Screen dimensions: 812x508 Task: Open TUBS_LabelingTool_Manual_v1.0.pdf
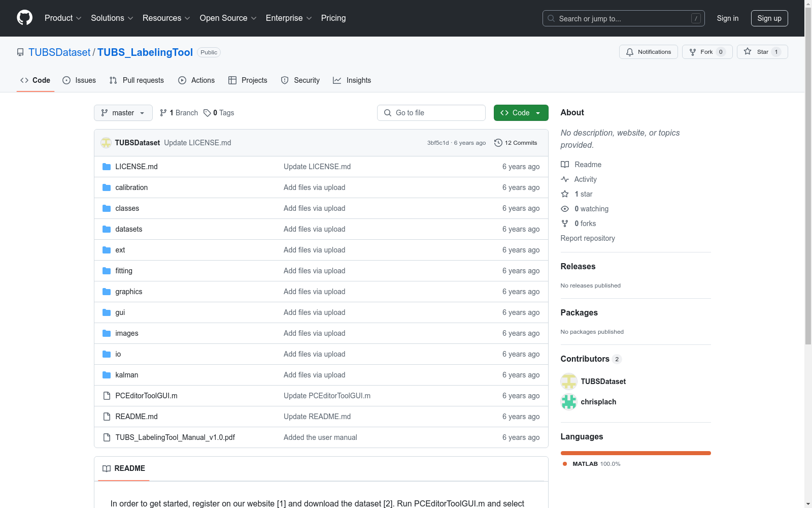click(175, 437)
